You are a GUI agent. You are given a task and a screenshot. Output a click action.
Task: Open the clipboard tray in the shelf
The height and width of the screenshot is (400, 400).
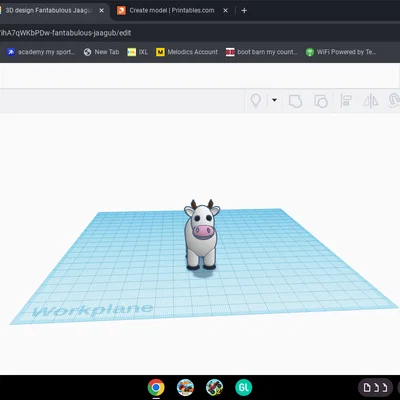[375, 387]
